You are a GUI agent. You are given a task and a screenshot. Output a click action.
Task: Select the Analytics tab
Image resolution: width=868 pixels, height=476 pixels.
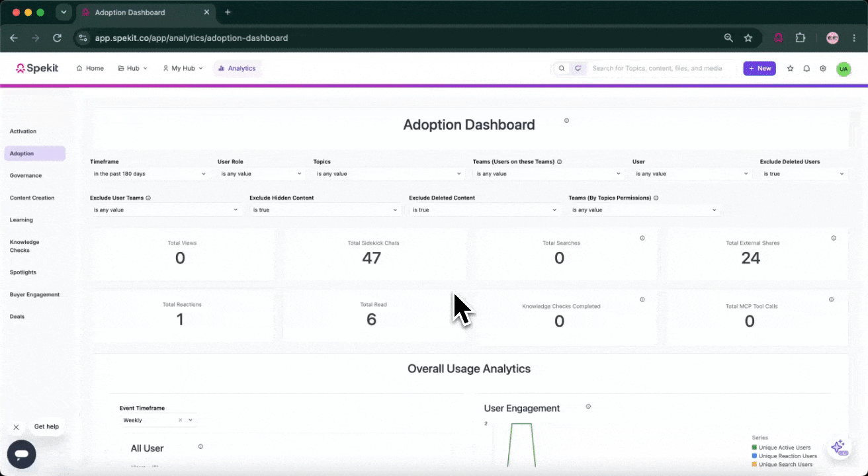click(x=238, y=68)
